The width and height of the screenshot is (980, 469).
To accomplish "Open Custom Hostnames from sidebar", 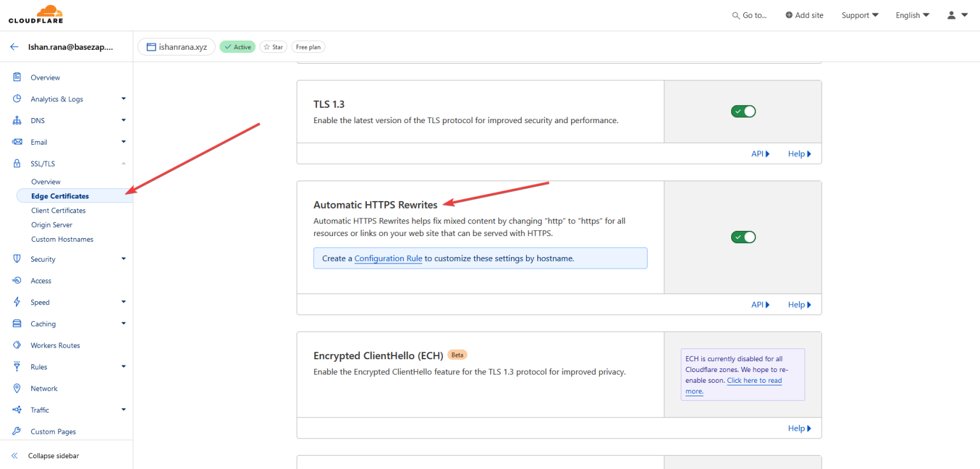I will coord(62,239).
